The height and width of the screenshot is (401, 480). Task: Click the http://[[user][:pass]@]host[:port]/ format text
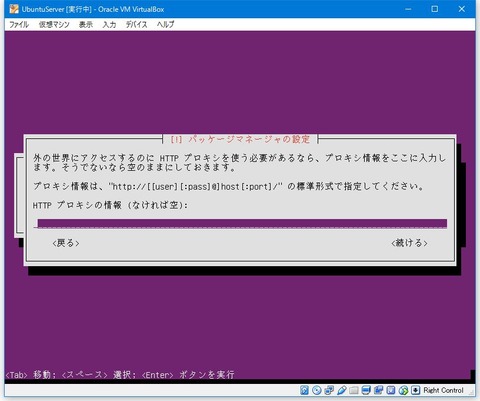196,186
